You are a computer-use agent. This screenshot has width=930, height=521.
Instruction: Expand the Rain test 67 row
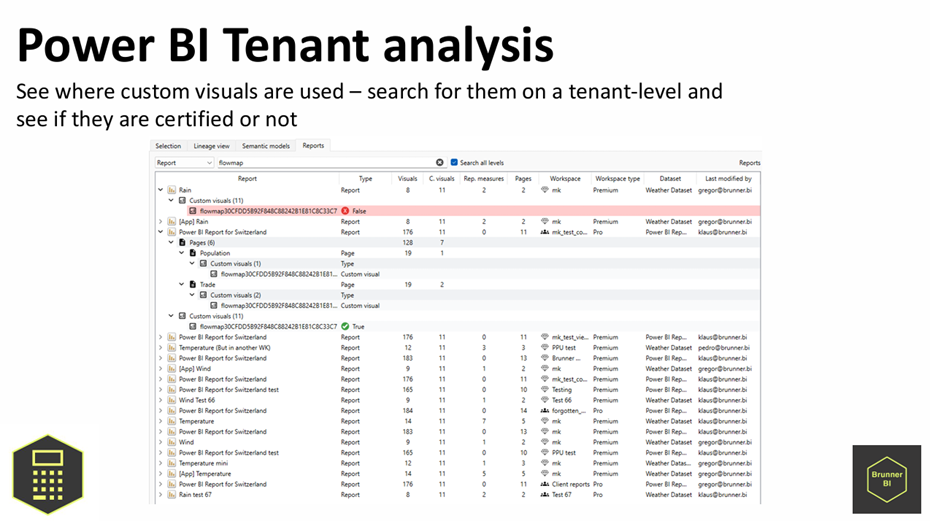(160, 495)
